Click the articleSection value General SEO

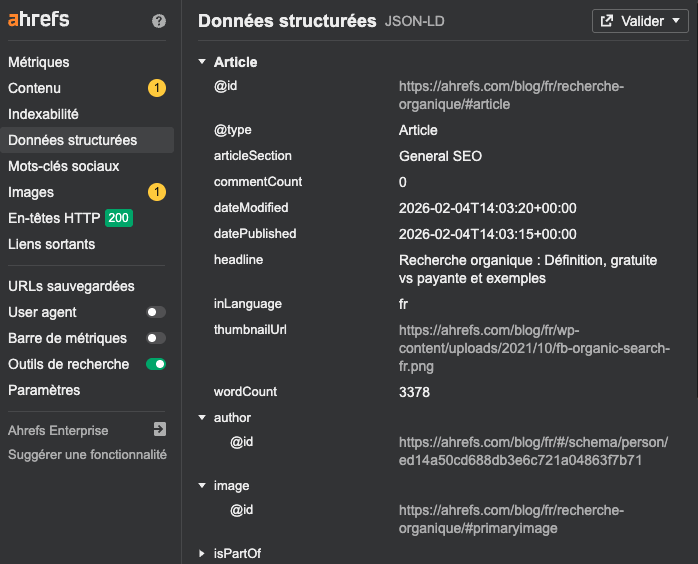click(x=440, y=156)
